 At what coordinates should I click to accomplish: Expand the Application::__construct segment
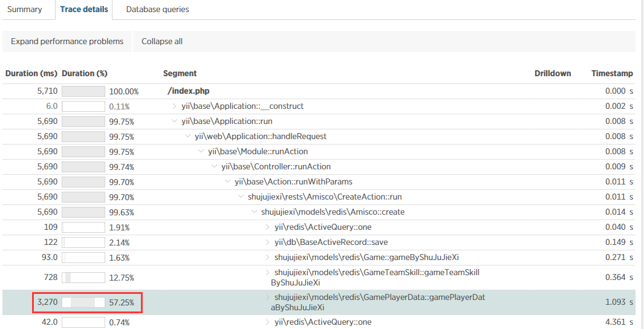[x=175, y=106]
